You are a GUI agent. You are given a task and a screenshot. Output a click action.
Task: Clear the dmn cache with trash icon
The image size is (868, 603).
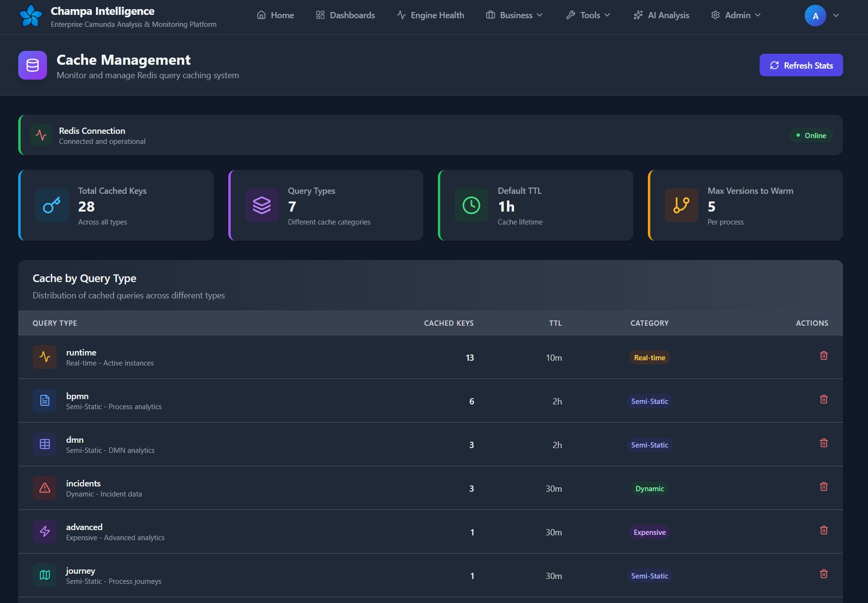823,443
